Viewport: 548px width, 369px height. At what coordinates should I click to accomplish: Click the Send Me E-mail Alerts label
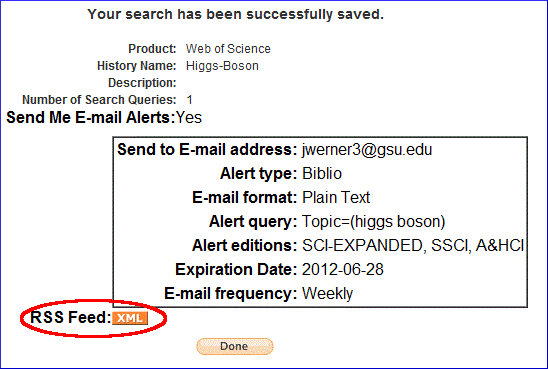click(x=91, y=117)
